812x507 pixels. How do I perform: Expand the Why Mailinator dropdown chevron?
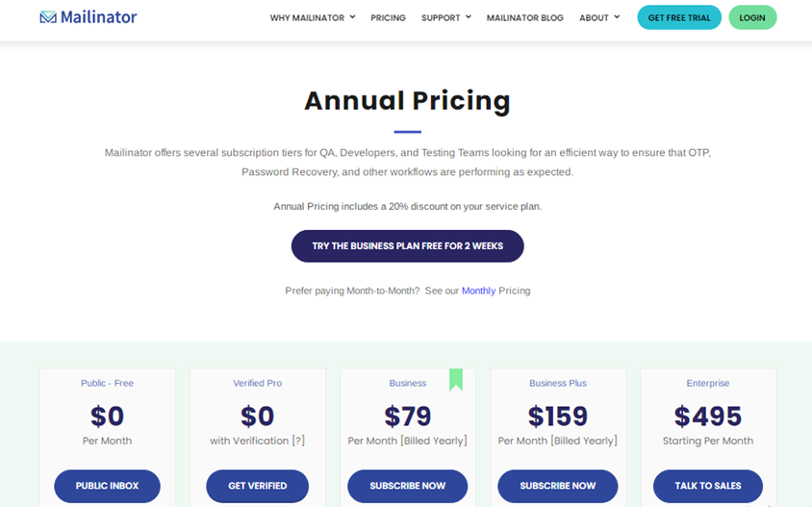[x=353, y=17]
